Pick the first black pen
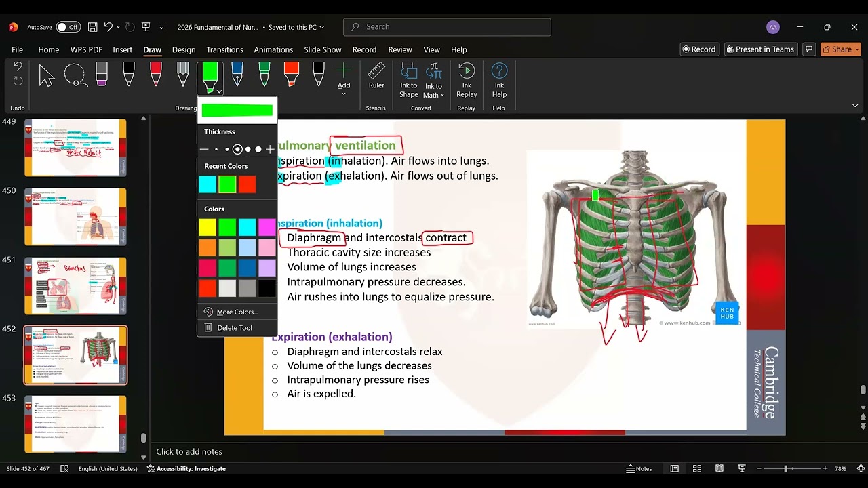 point(129,75)
